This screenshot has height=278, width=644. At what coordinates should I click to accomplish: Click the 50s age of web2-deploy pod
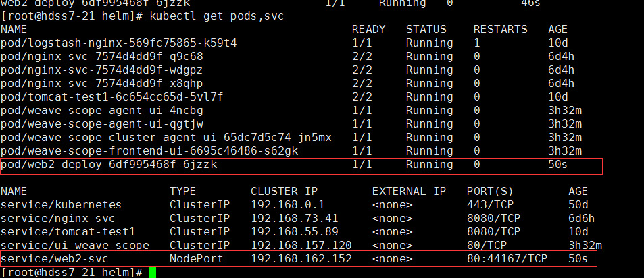(x=558, y=165)
